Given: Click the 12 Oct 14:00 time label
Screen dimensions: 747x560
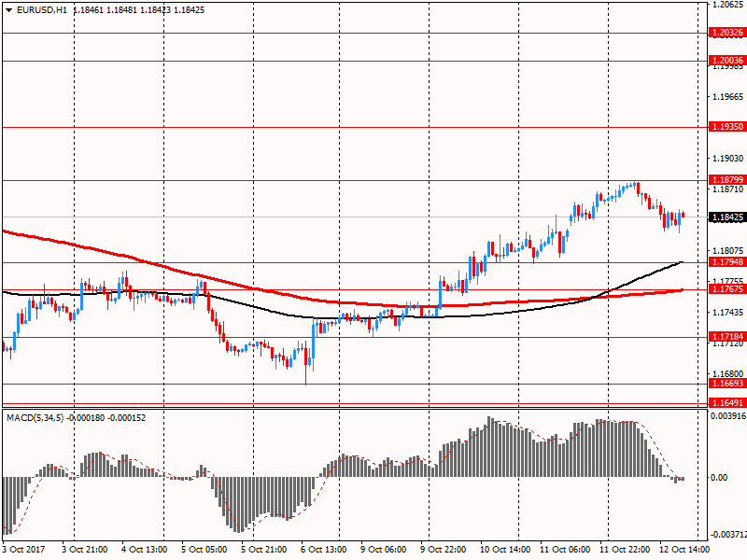Looking at the screenshot, I should coord(684,550).
